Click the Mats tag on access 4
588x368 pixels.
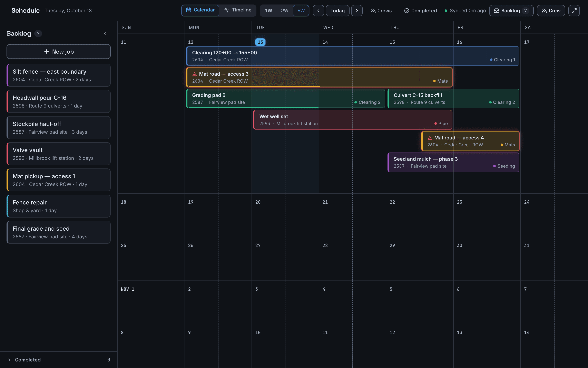pos(508,145)
